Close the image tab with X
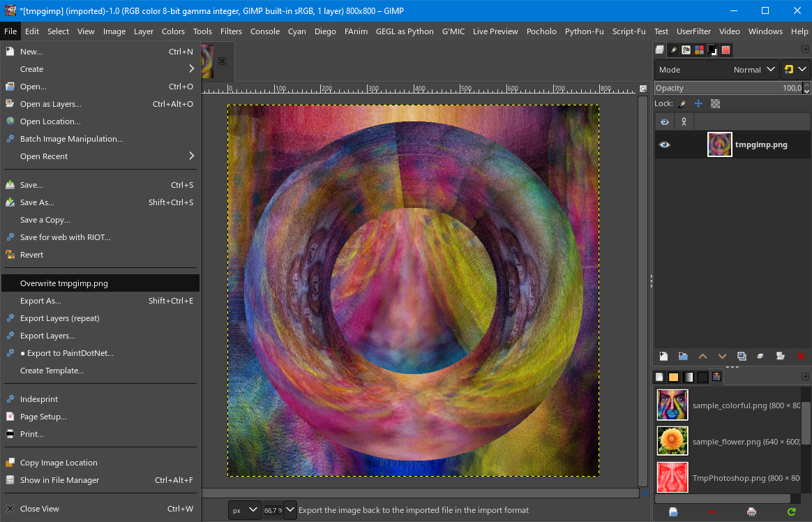Image resolution: width=812 pixels, height=522 pixels. click(x=222, y=61)
